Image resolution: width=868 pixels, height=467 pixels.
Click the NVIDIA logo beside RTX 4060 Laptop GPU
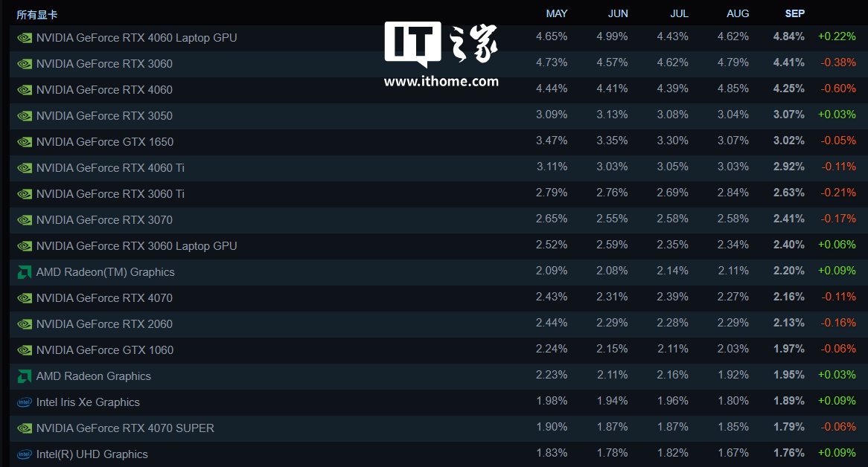tap(25, 38)
